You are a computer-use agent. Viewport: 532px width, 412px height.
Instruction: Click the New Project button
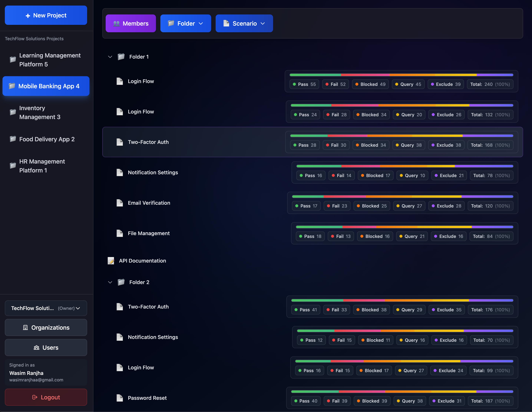(x=46, y=15)
